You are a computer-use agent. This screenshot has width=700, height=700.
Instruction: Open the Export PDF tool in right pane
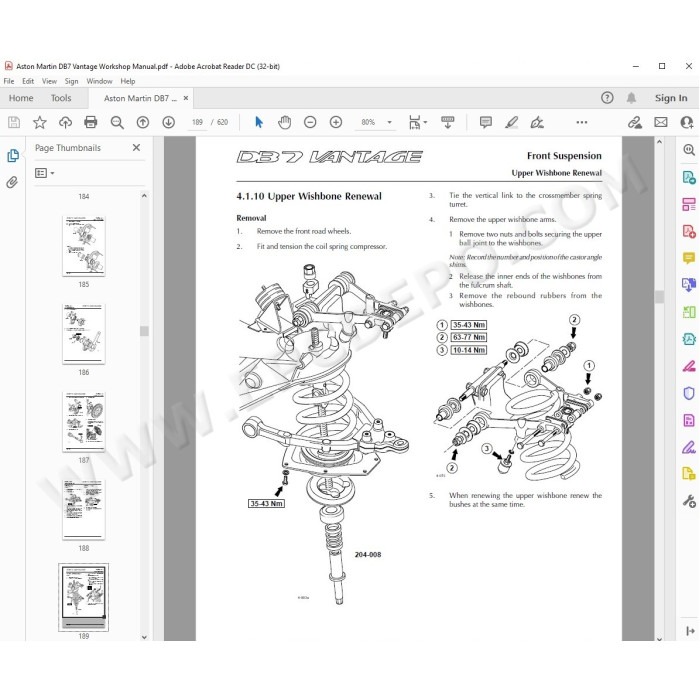click(x=689, y=177)
